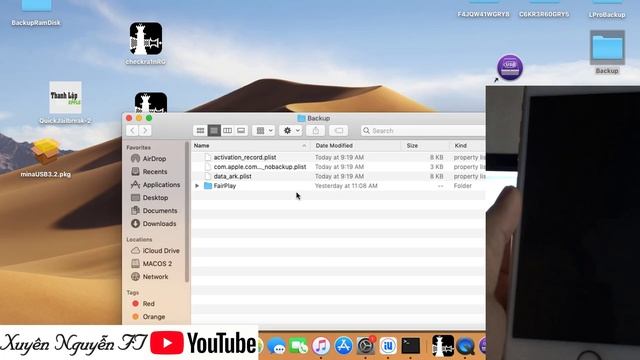The image size is (640, 360).
Task: Sort files by Name column
Action: [x=250, y=146]
